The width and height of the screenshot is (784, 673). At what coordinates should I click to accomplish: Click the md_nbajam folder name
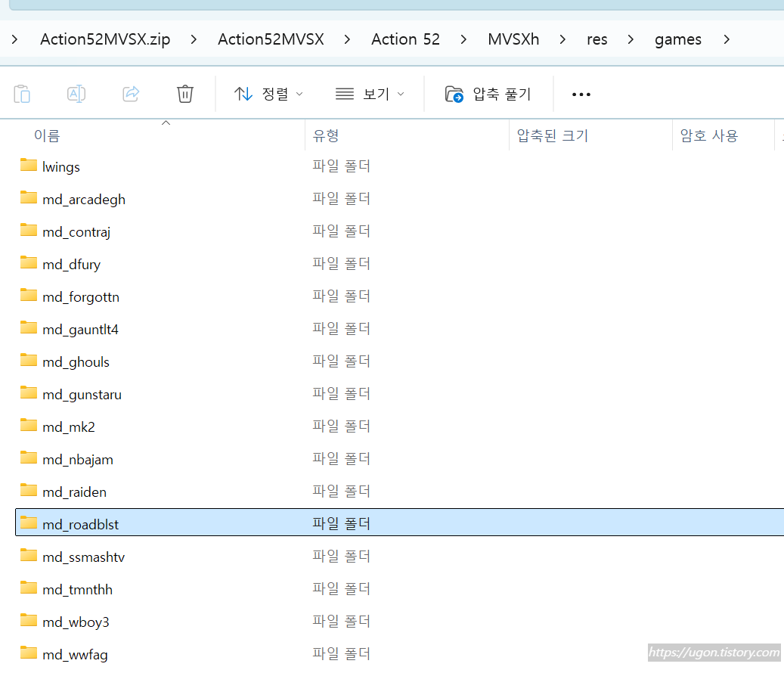(78, 460)
